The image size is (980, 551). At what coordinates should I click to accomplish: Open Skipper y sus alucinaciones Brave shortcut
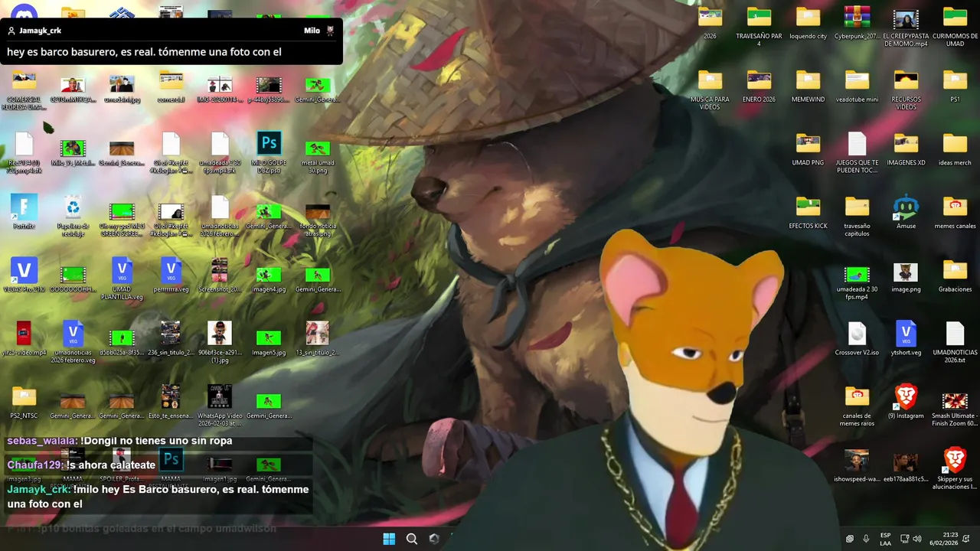coord(955,468)
